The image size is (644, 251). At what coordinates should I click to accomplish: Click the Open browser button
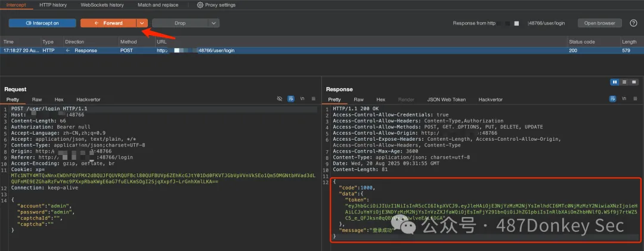599,23
